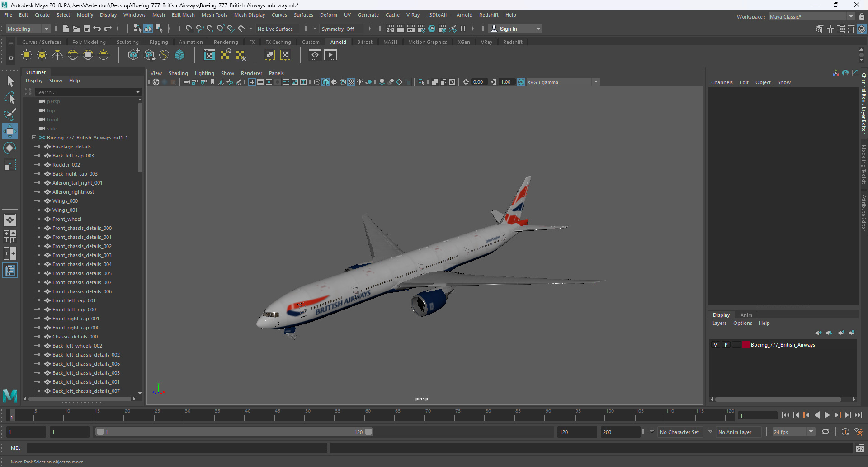The image size is (868, 467).
Task: Click the Workspace lock icon
Action: (x=862, y=17)
